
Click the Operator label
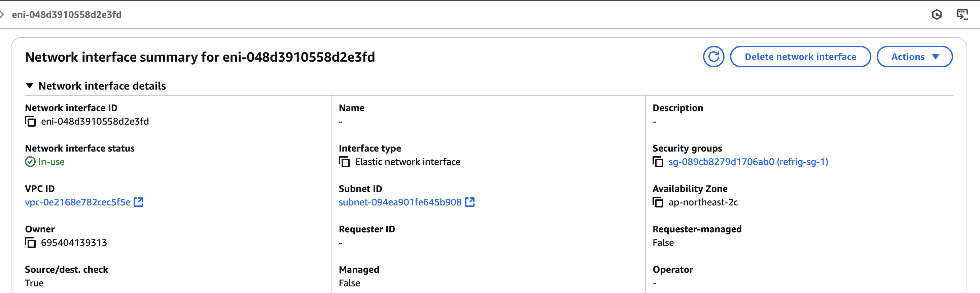pos(673,269)
